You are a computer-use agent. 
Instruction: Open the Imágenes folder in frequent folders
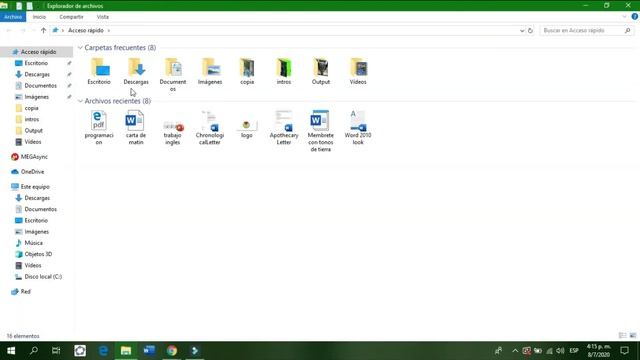coord(210,71)
